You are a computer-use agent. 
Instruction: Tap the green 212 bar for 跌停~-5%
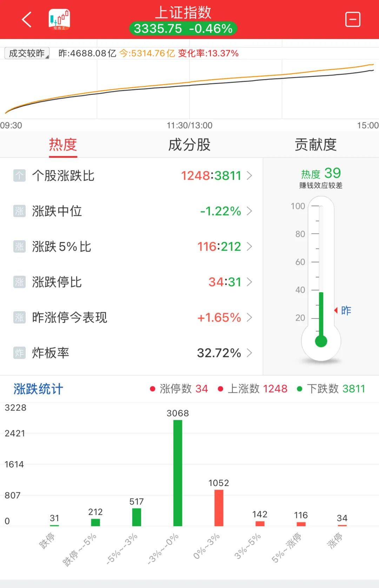(x=95, y=522)
